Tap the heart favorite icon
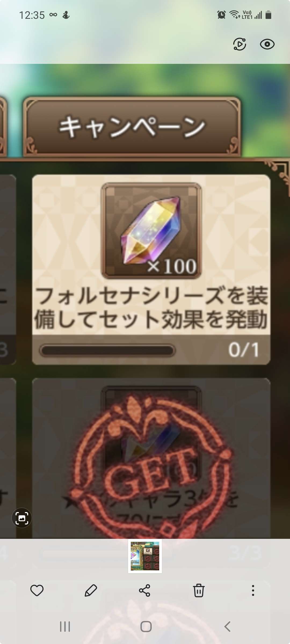 pyautogui.click(x=37, y=590)
